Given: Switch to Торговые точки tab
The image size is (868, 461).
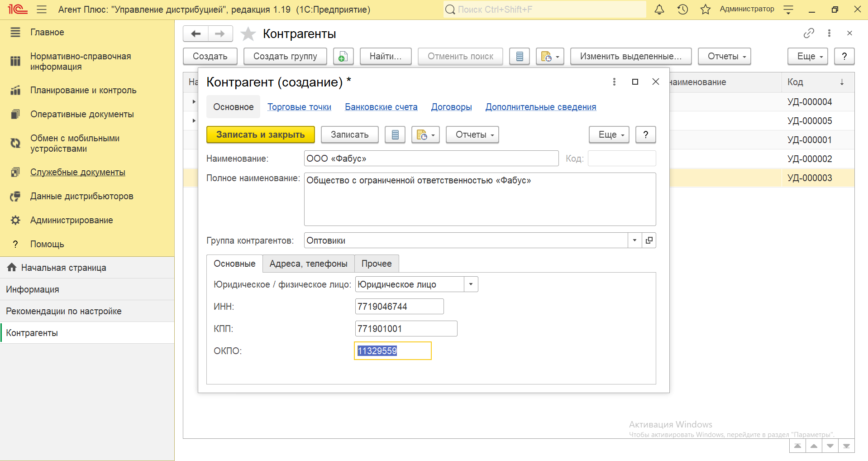Looking at the screenshot, I should point(299,107).
